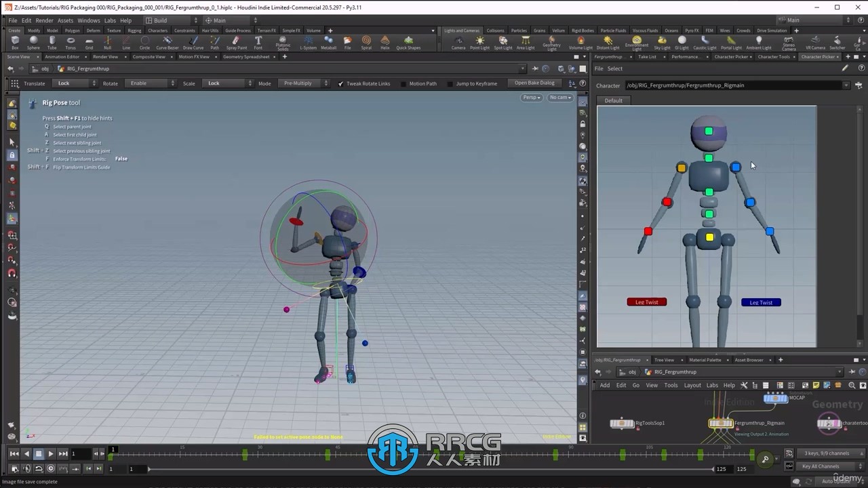Open the Translate Lock dropdown
The height and width of the screenshot is (488, 868).
pyautogui.click(x=76, y=83)
